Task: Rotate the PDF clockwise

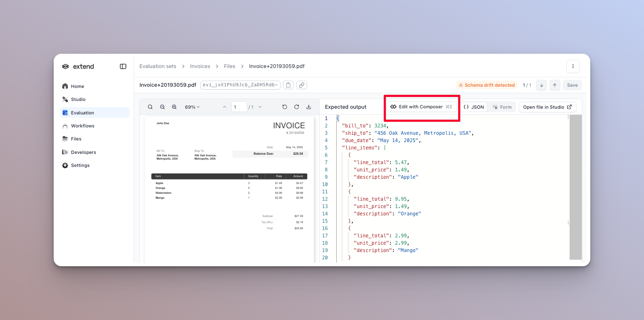Action: (297, 107)
